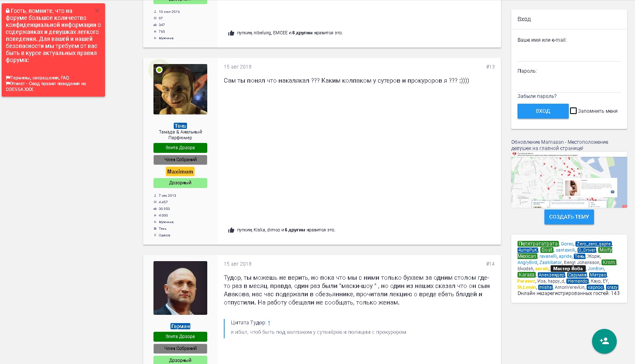The height and width of the screenshot is (364, 635).
Task: Click the Maximum badge under Тень
Action: [180, 171]
